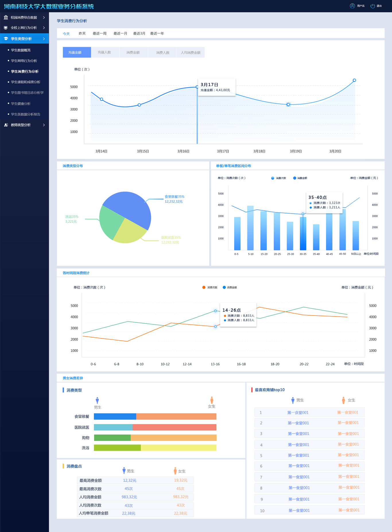
Task: Select the 今天 time filter
Action: pos(66,34)
